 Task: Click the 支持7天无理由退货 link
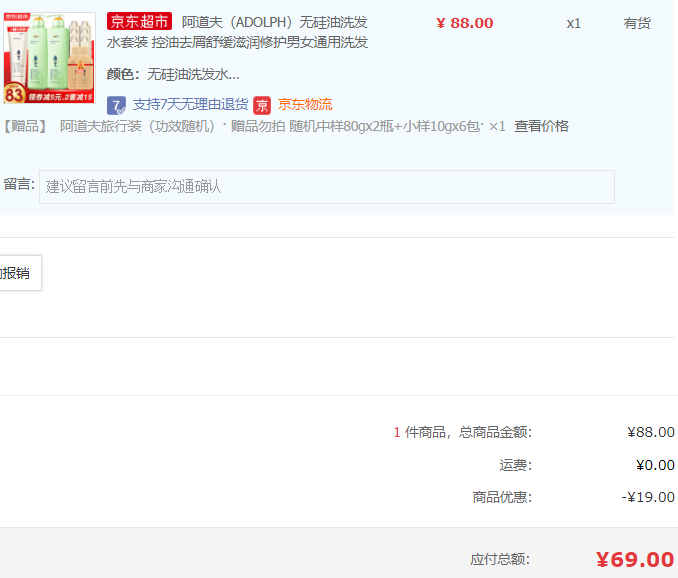click(x=190, y=104)
